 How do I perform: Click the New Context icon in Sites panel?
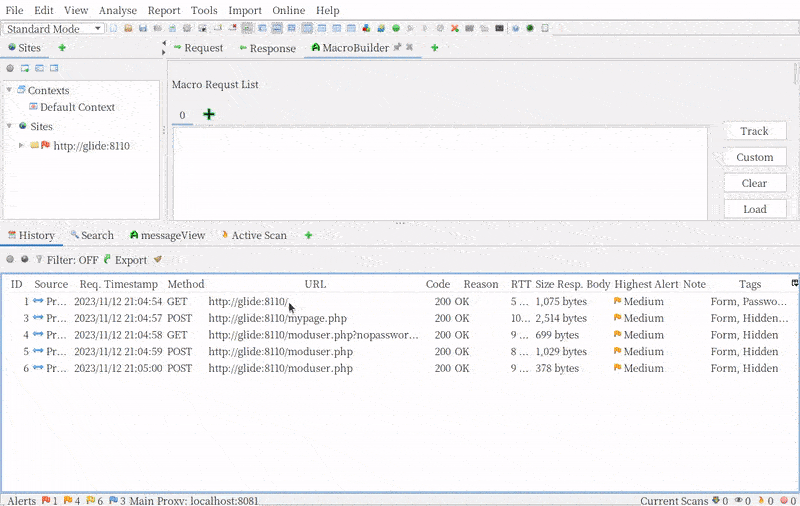(24, 68)
